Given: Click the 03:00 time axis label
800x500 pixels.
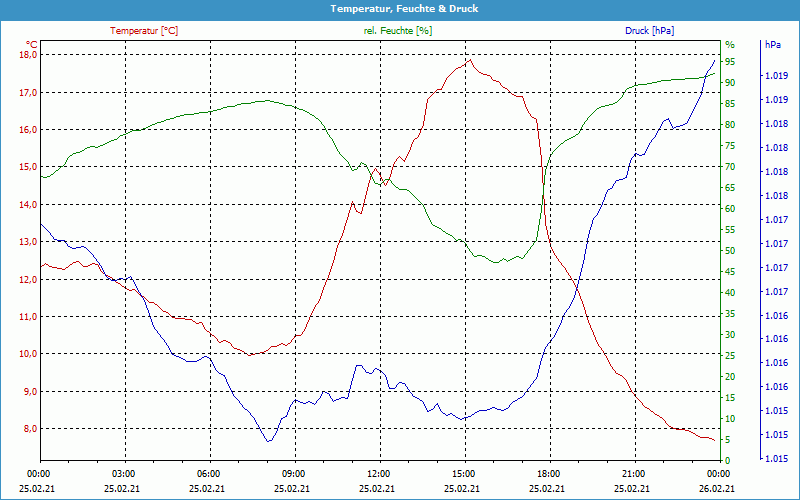Looking at the screenshot, I should [x=122, y=473].
